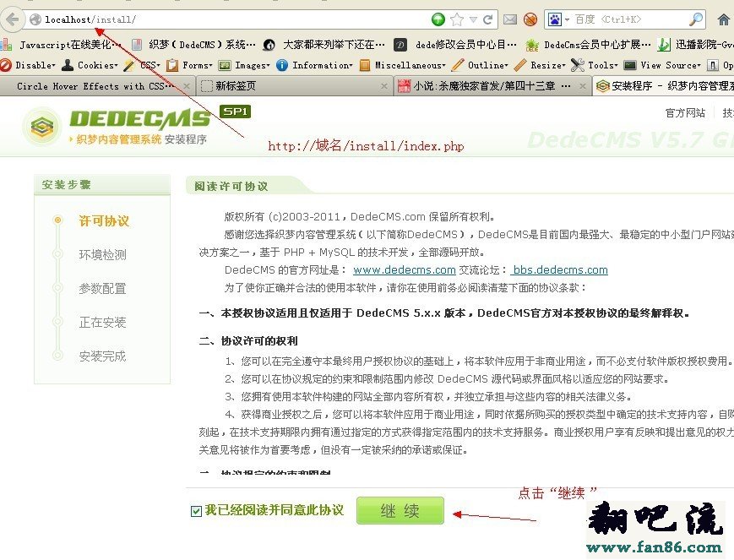The width and height of the screenshot is (734, 560).
Task: Click the 安装完成 step in sidebar
Action: [x=102, y=356]
